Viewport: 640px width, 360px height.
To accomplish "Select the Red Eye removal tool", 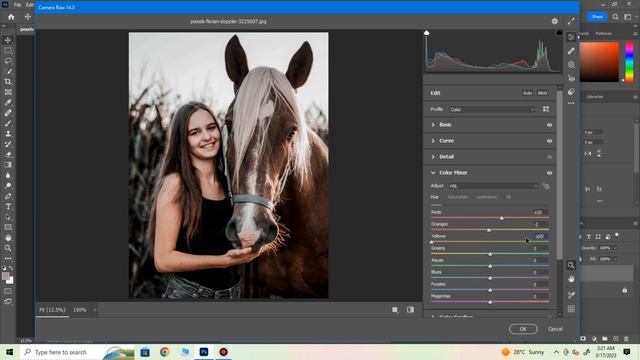I will [571, 78].
